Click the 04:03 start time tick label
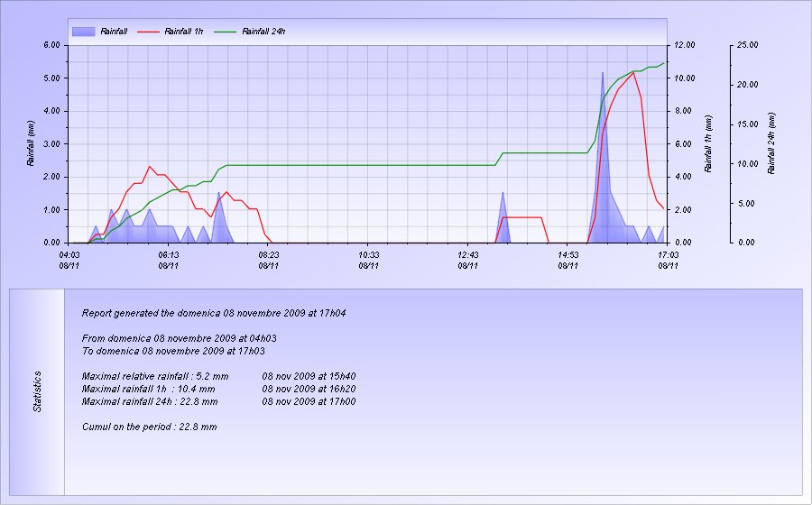This screenshot has height=505, width=812. point(69,255)
